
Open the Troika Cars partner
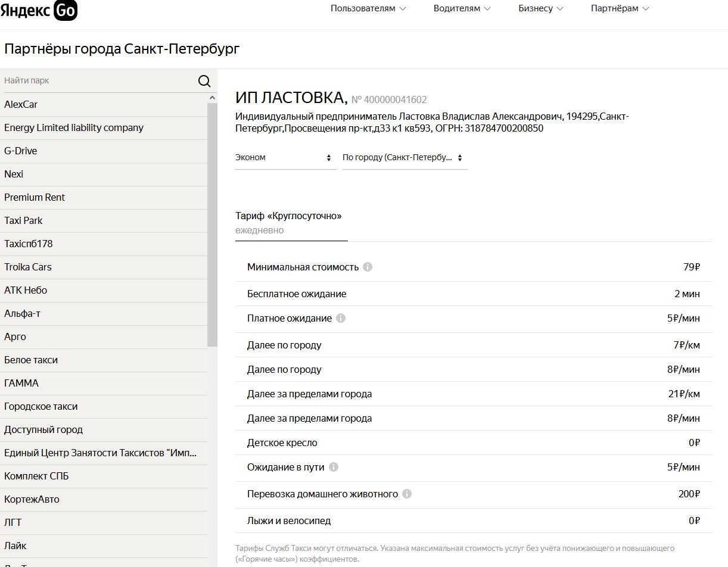pyautogui.click(x=28, y=267)
